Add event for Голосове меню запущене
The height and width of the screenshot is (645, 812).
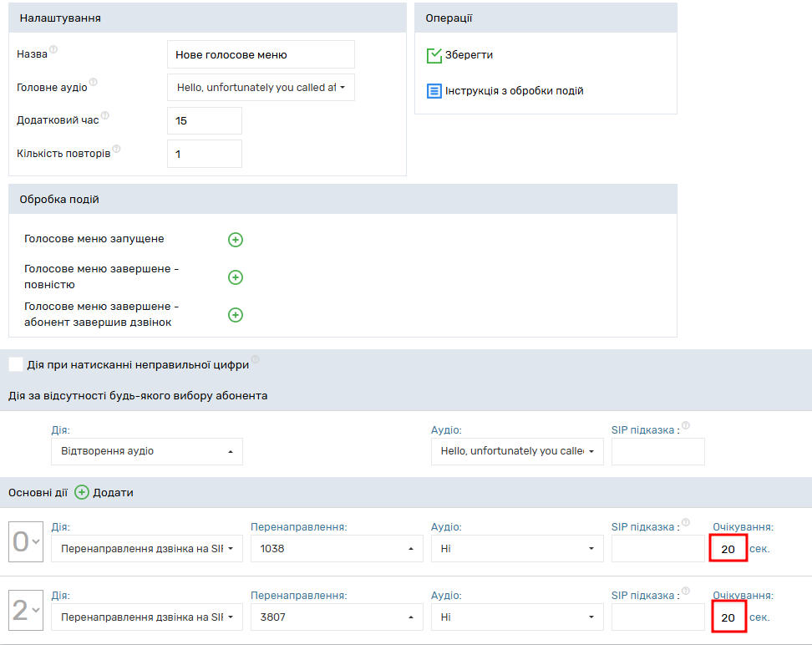(236, 240)
